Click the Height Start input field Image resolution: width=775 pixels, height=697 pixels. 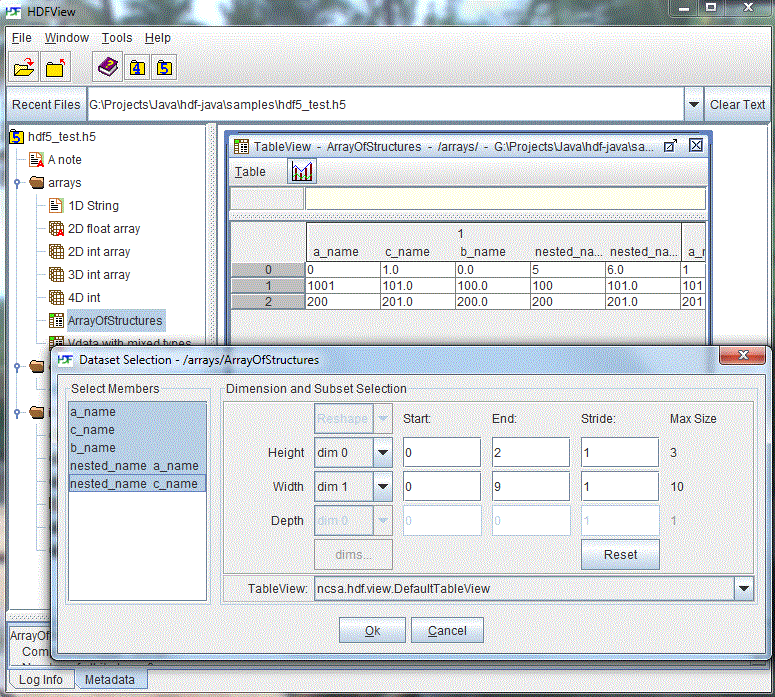tap(441, 452)
